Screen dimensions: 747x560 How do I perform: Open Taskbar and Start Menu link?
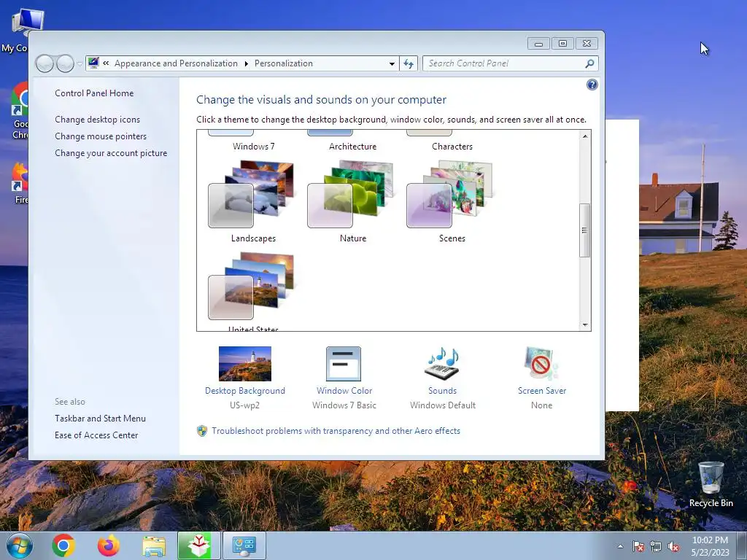(100, 419)
